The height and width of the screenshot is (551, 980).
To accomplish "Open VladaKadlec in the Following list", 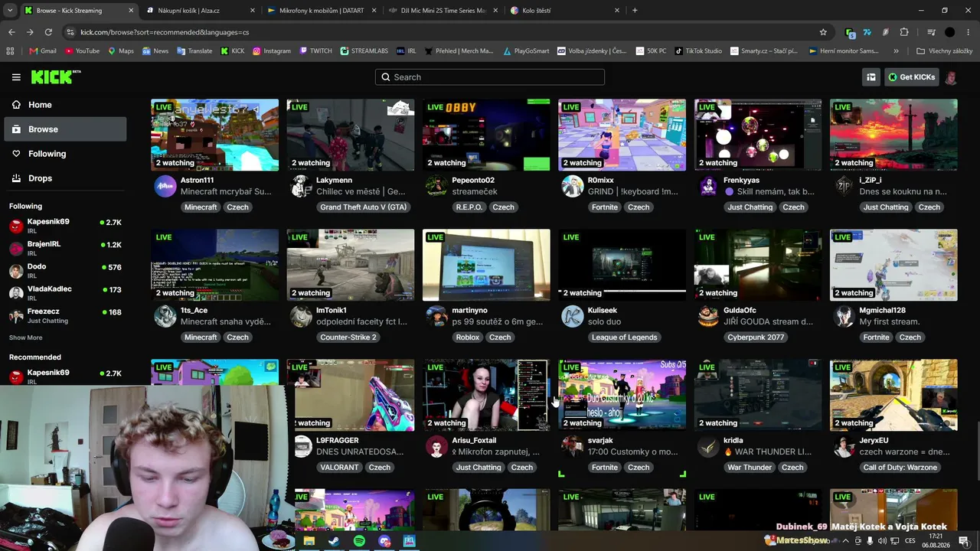I will point(65,293).
